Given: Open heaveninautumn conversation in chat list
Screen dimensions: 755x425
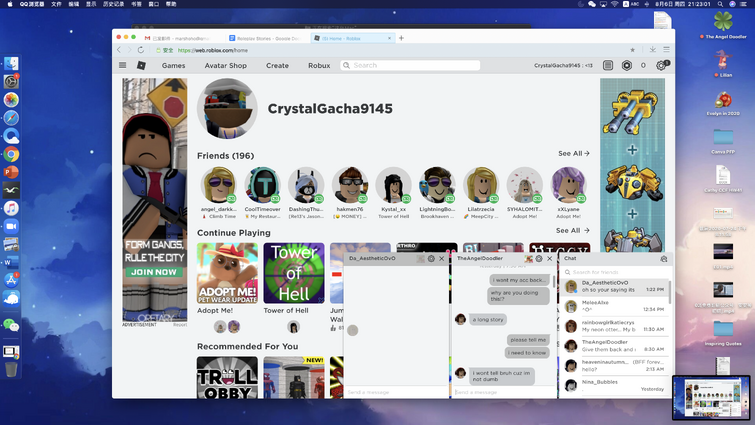Looking at the screenshot, I should [615, 365].
